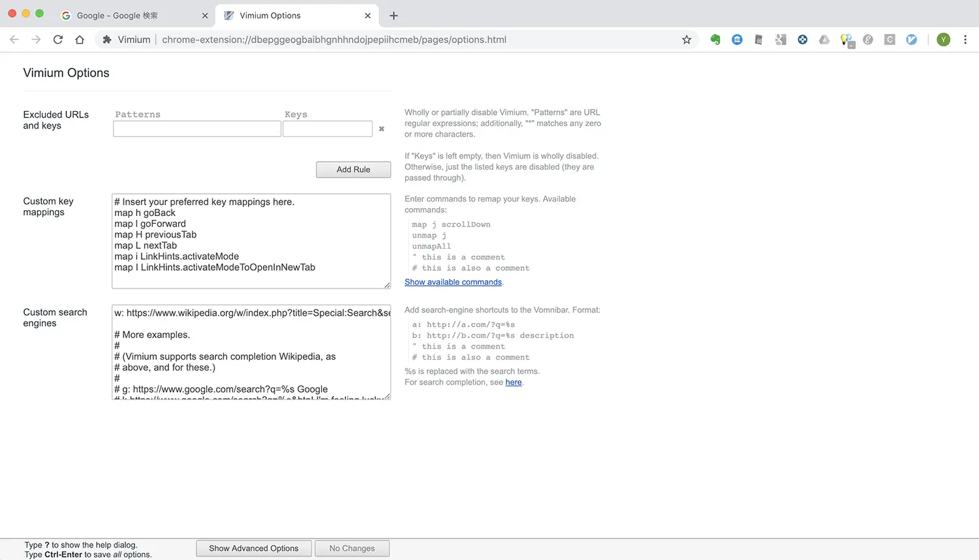Open the dark blue cross-circle extension
Image resolution: width=979 pixels, height=560 pixels.
pyautogui.click(x=803, y=40)
